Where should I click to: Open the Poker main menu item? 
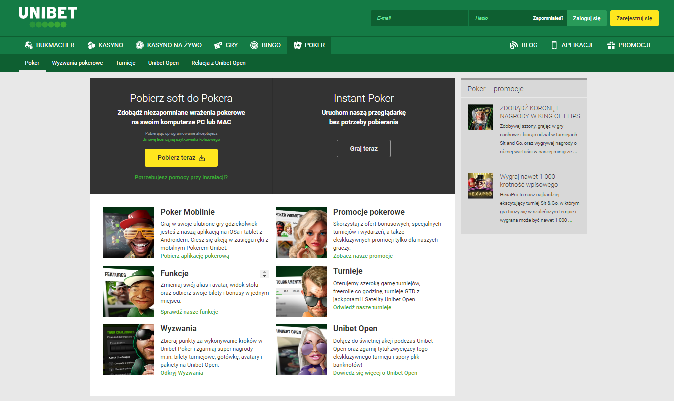(x=309, y=45)
